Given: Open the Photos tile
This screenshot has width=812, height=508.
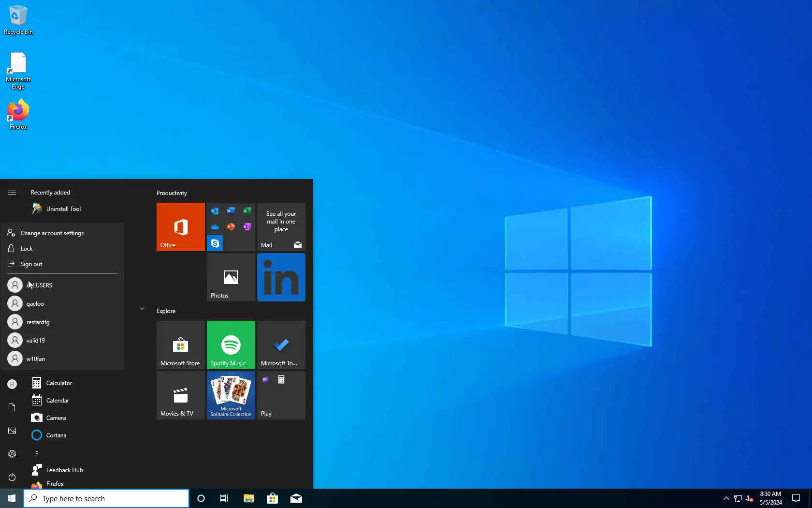Looking at the screenshot, I should (231, 277).
